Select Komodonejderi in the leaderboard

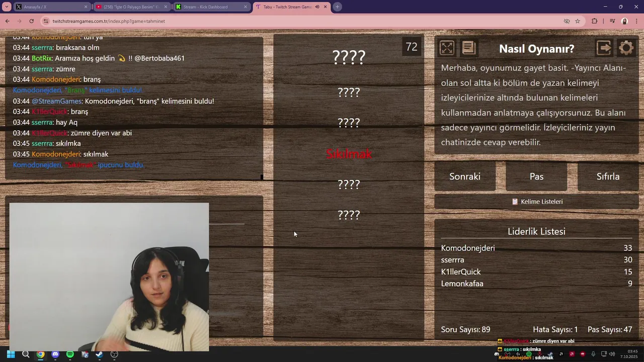[468, 248]
